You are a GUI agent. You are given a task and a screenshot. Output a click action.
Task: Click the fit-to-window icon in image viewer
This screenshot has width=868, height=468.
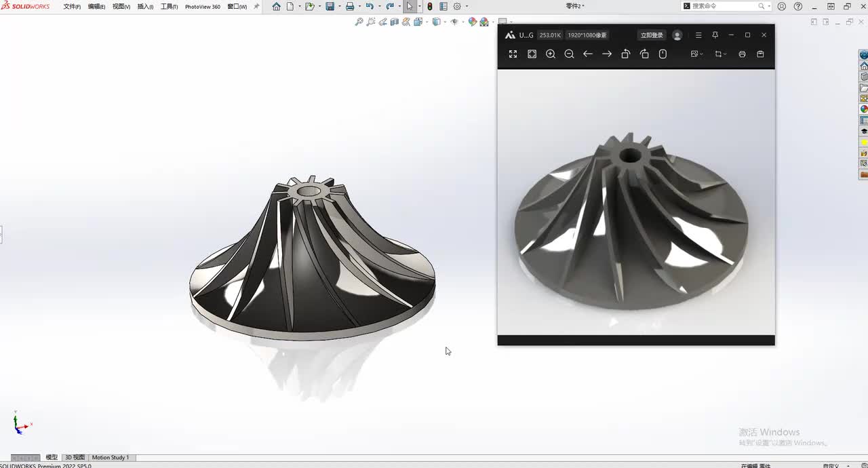pyautogui.click(x=532, y=54)
